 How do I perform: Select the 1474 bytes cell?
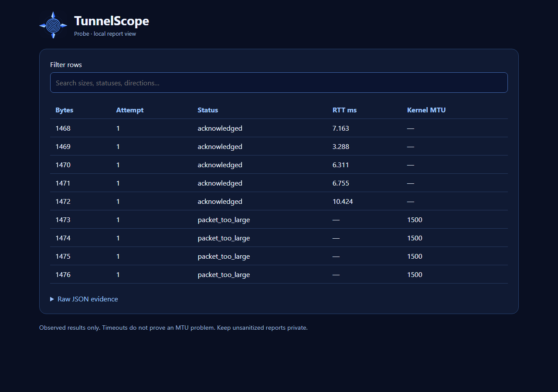63,238
